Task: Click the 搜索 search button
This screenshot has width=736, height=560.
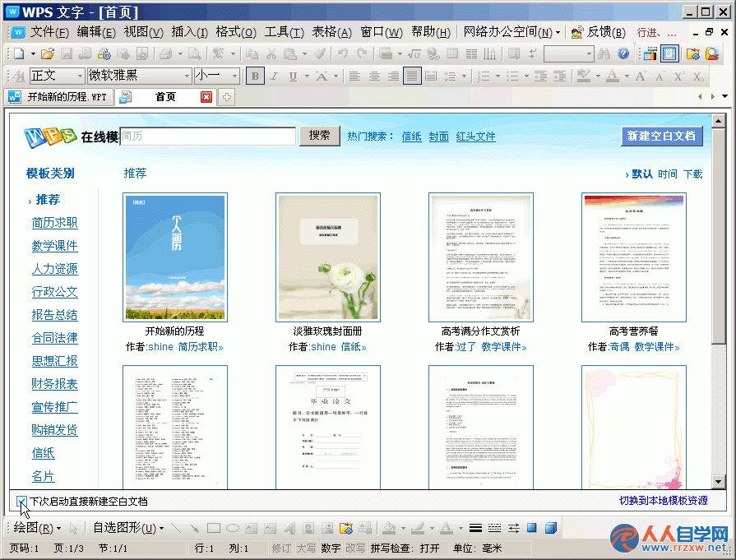Action: pos(320,136)
